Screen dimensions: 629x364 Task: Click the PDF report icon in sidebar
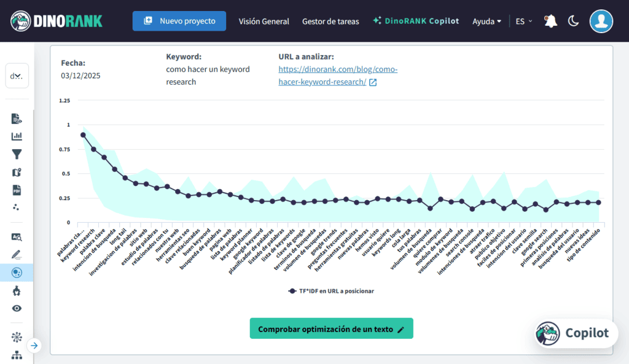click(x=17, y=190)
